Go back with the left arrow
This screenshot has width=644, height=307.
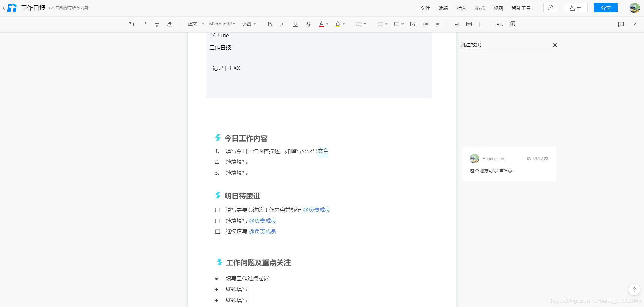tap(4, 8)
